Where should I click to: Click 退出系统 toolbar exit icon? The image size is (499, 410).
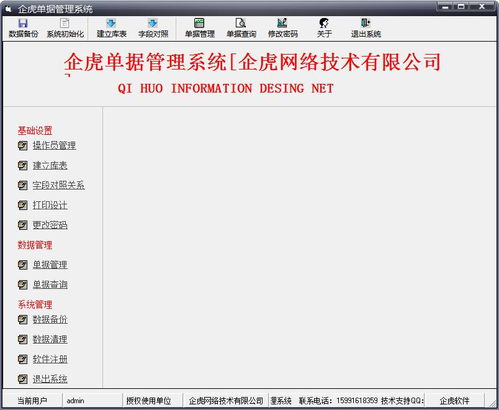pyautogui.click(x=366, y=23)
